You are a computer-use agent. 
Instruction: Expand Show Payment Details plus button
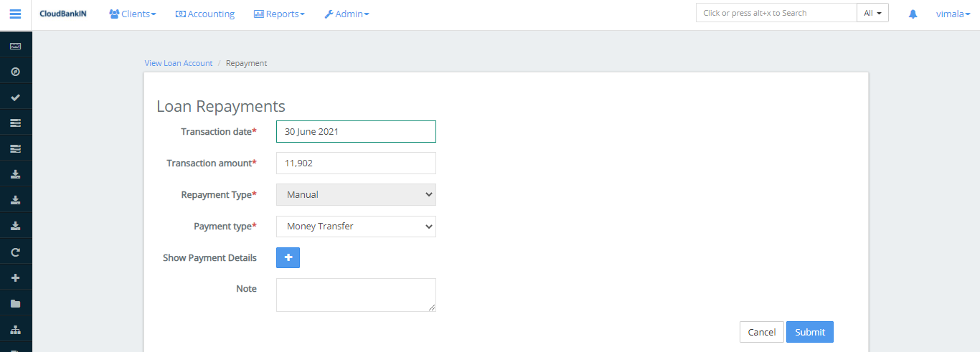coord(288,258)
